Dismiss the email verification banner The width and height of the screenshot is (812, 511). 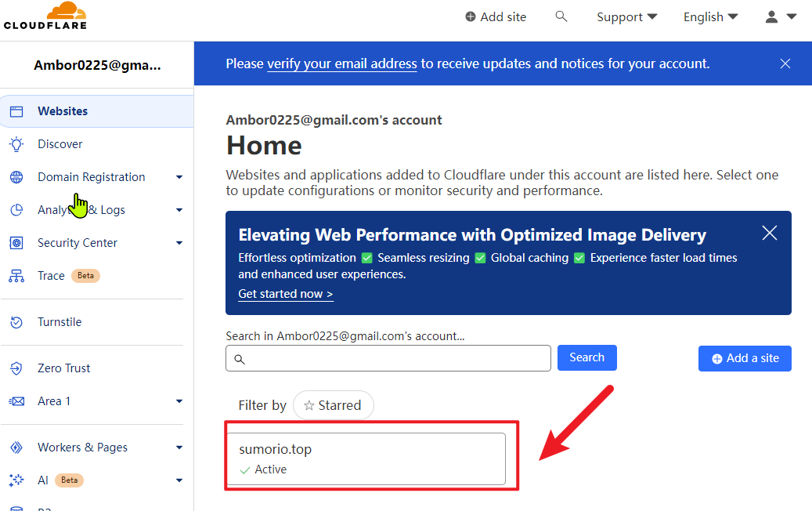click(x=785, y=63)
